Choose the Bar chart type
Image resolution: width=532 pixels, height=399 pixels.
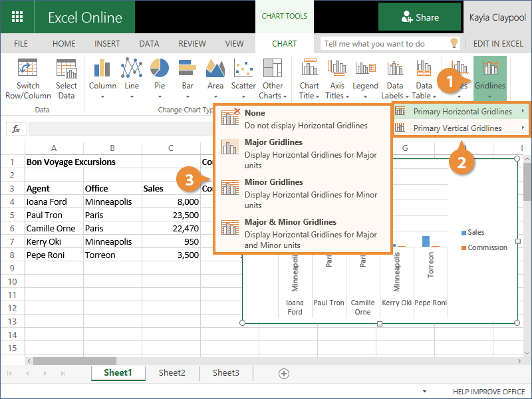click(188, 69)
